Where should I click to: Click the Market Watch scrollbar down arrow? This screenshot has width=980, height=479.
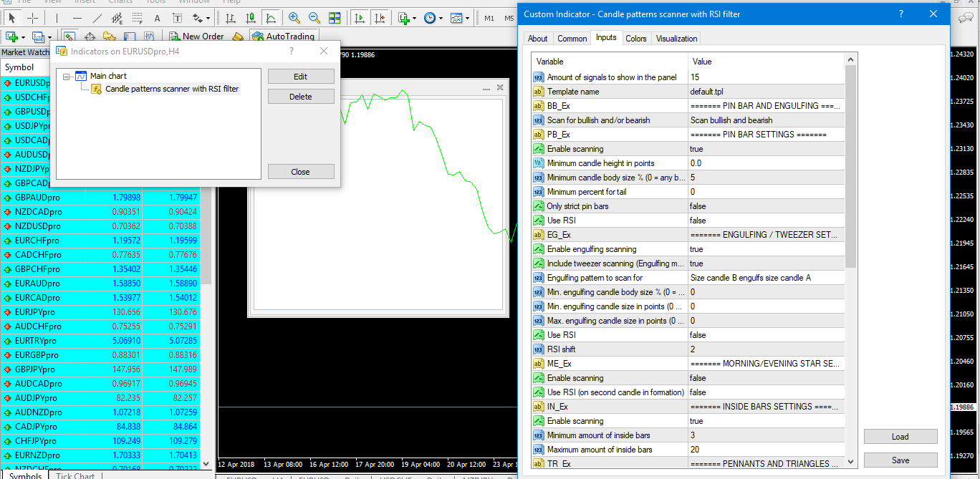coord(206,464)
